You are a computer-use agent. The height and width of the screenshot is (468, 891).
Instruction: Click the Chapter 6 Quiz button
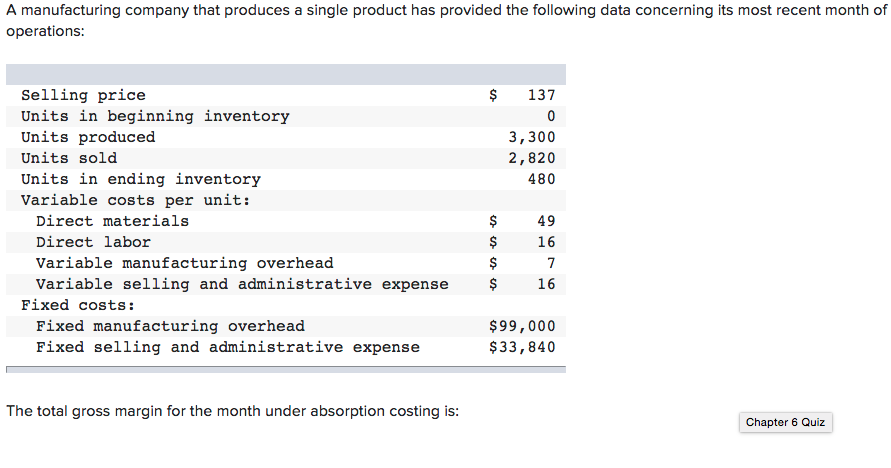785,422
